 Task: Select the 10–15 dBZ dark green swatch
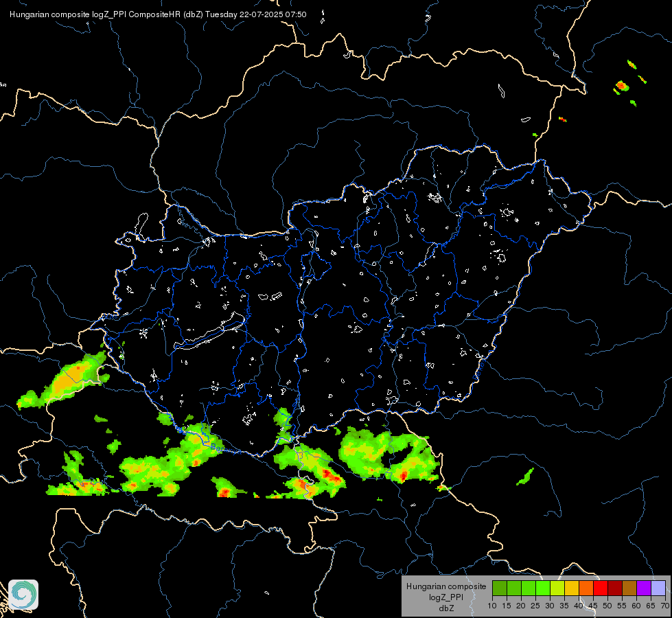499,588
